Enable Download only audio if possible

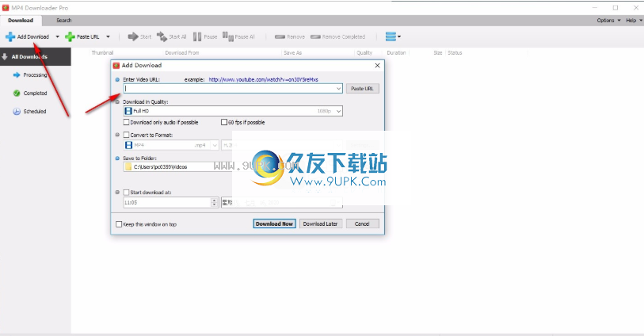coord(127,122)
